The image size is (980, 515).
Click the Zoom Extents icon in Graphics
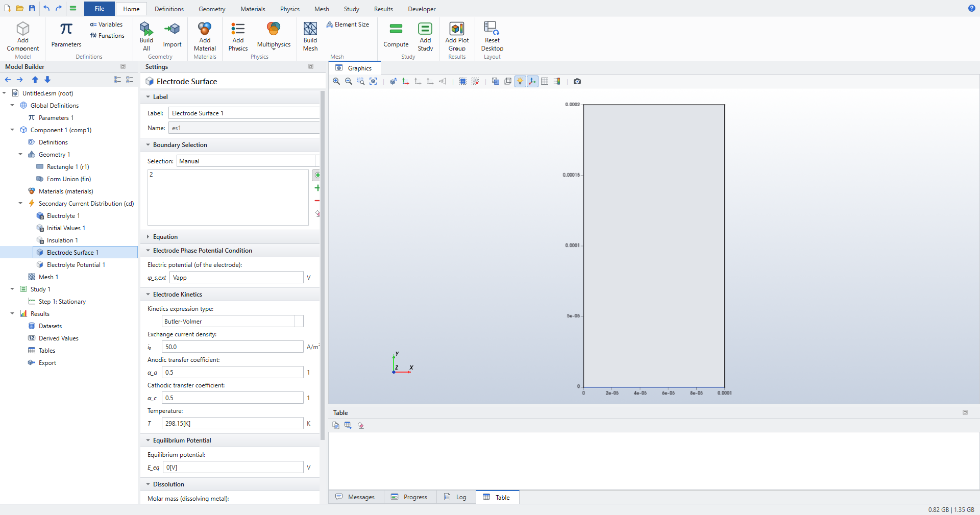373,81
